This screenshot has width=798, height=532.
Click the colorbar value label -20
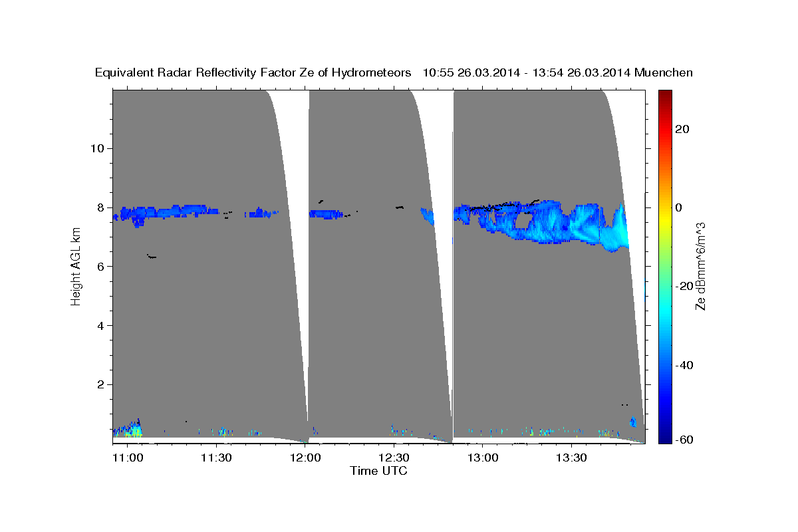click(684, 287)
